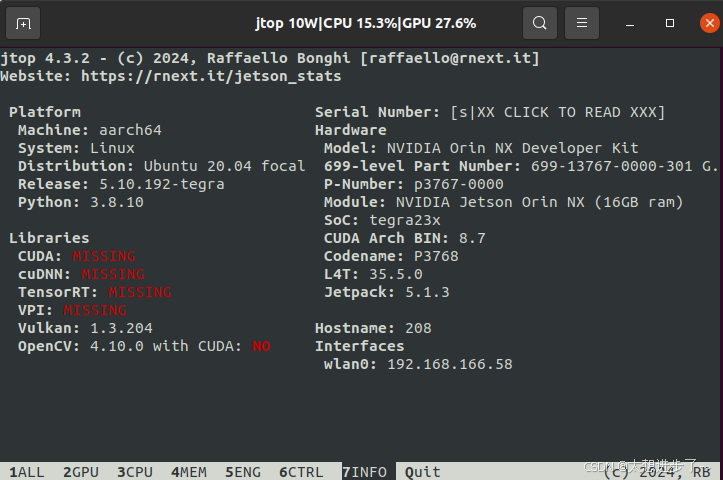This screenshot has height=480, width=723.
Task: Click the System value Linux
Action: point(112,148)
